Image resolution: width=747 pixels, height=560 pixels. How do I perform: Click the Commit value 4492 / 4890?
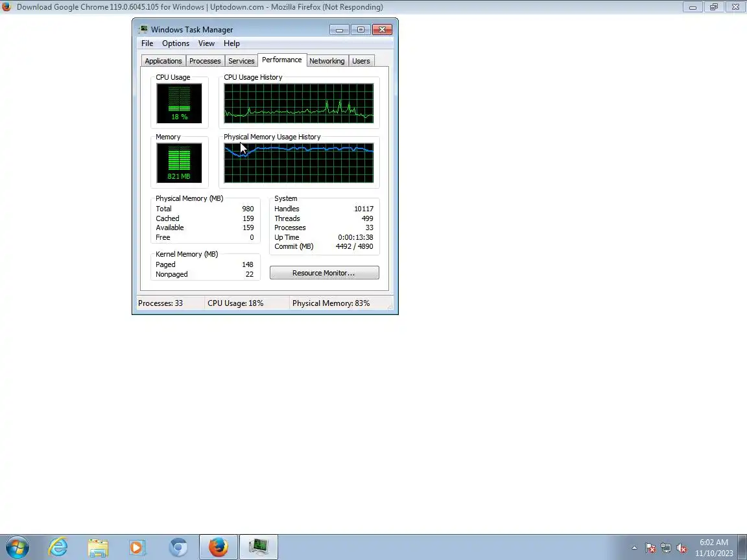(x=355, y=246)
